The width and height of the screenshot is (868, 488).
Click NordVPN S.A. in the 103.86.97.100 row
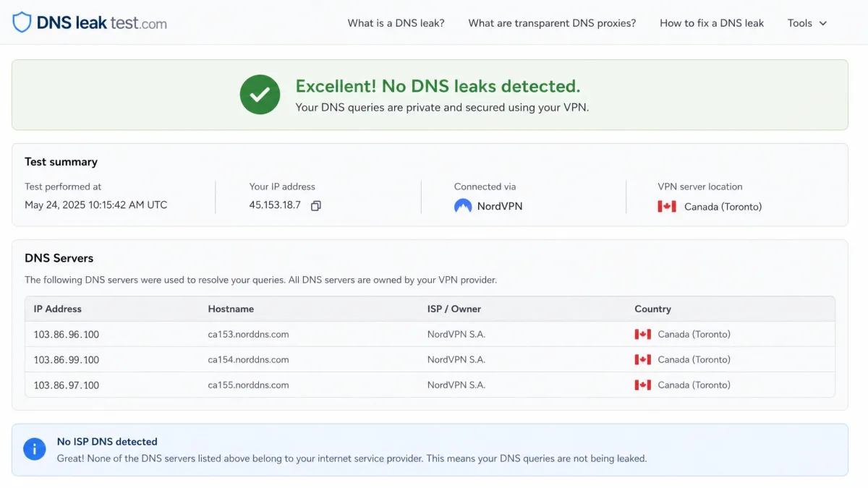(x=456, y=385)
